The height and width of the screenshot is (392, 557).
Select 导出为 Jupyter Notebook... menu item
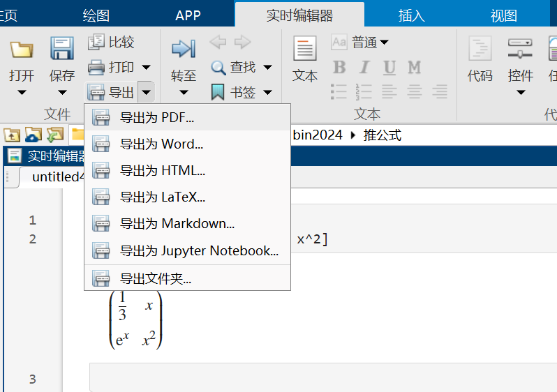click(x=187, y=250)
